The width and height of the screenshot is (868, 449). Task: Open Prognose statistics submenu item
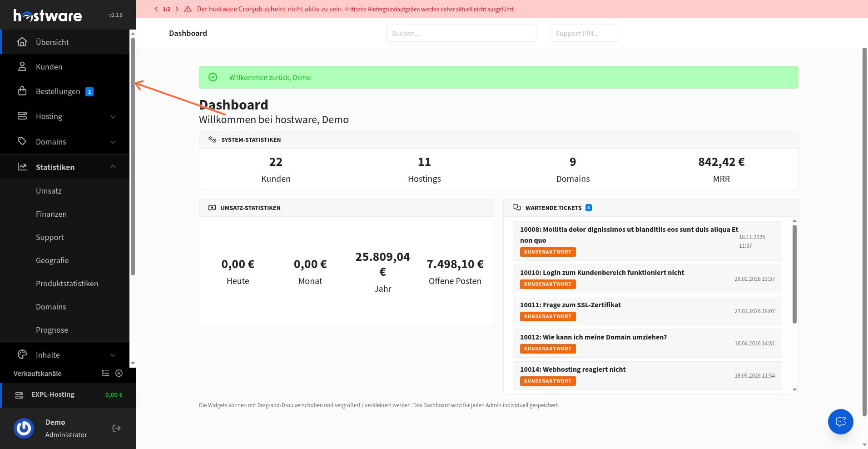click(52, 330)
